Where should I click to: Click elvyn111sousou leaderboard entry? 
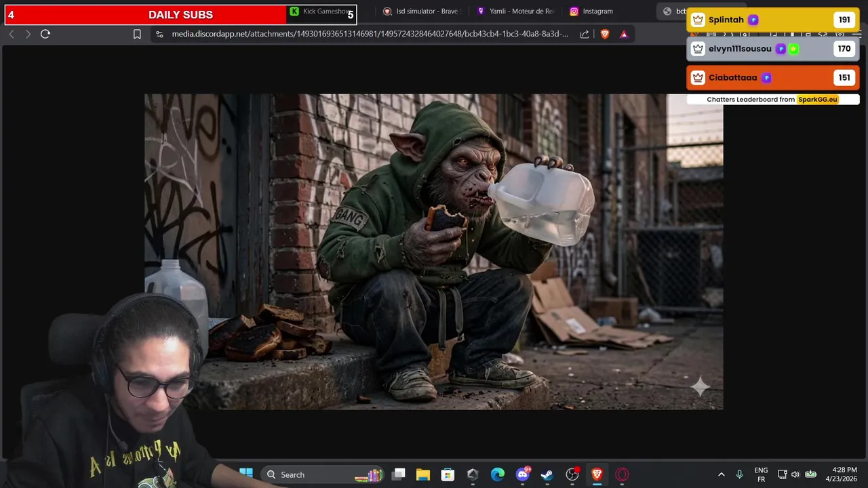click(773, 49)
